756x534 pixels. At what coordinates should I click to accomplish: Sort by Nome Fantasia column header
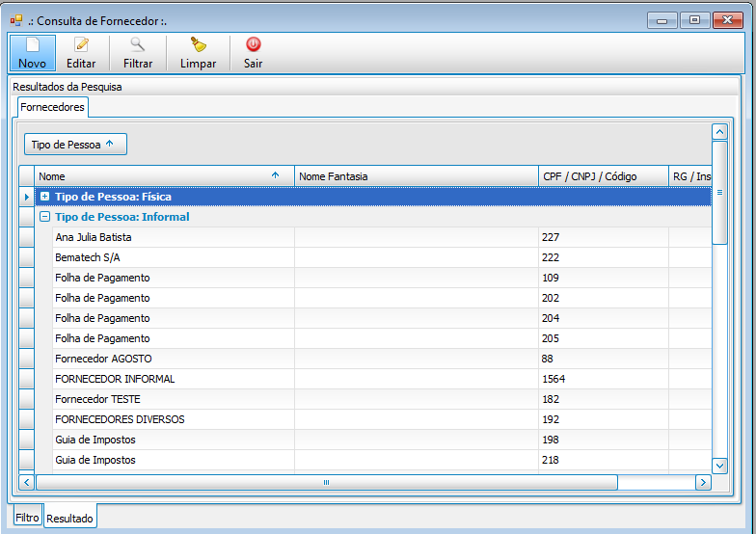tap(417, 175)
